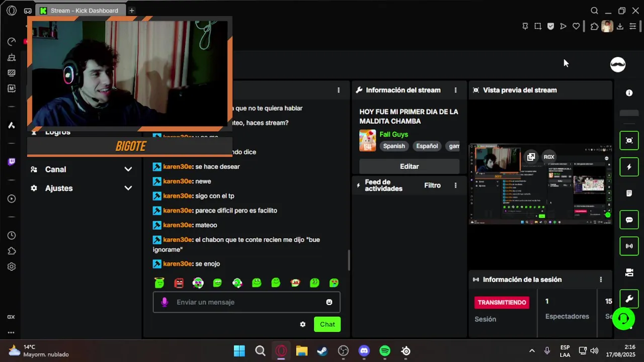Click the lightning bolt icon in right sidebar
Image resolution: width=644 pixels, height=362 pixels.
pyautogui.click(x=629, y=167)
